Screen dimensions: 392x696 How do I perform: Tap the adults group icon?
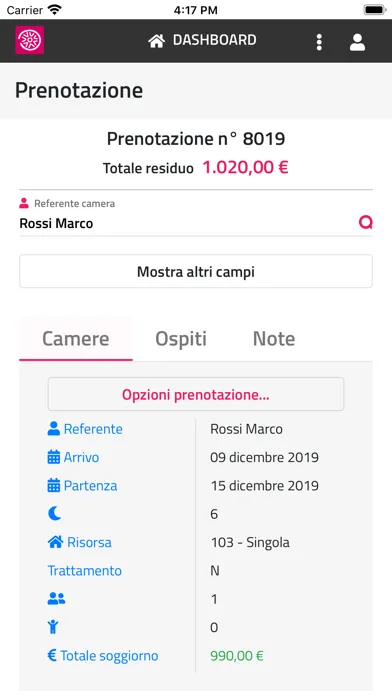pos(56,599)
